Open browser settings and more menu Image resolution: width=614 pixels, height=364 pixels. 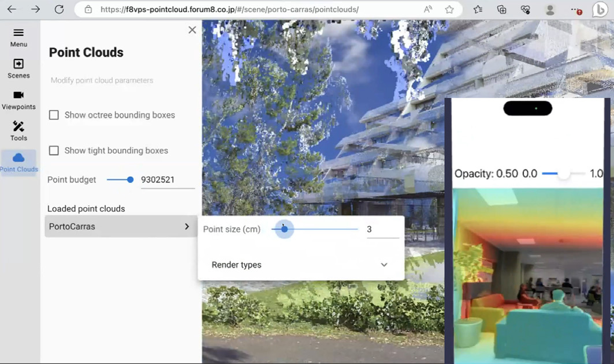point(575,10)
